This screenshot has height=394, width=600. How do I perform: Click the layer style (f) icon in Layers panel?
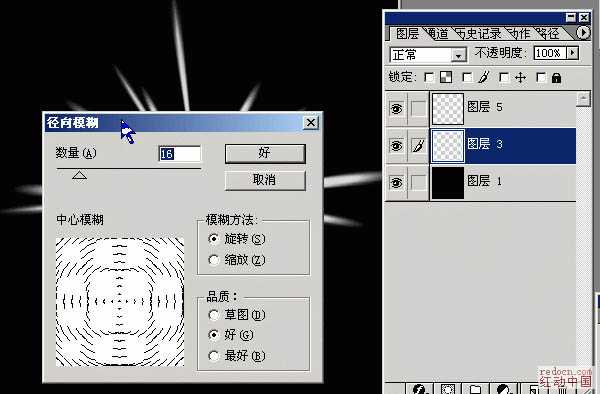(x=419, y=389)
